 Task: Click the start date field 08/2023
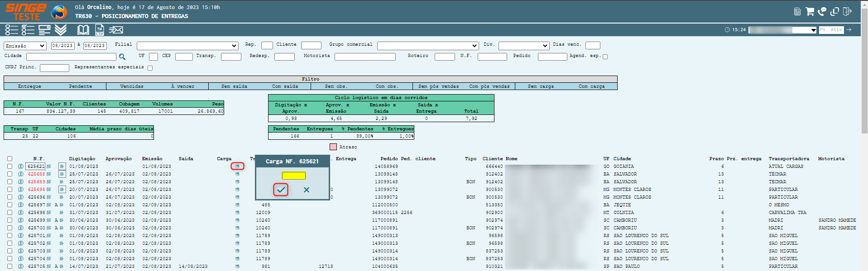(62, 46)
